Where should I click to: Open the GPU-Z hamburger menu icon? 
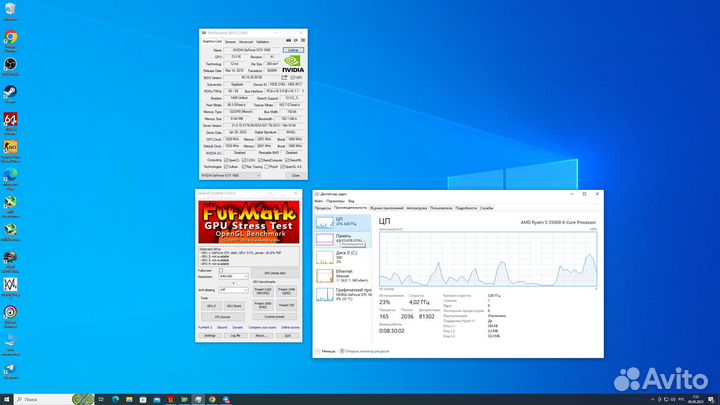click(x=303, y=41)
